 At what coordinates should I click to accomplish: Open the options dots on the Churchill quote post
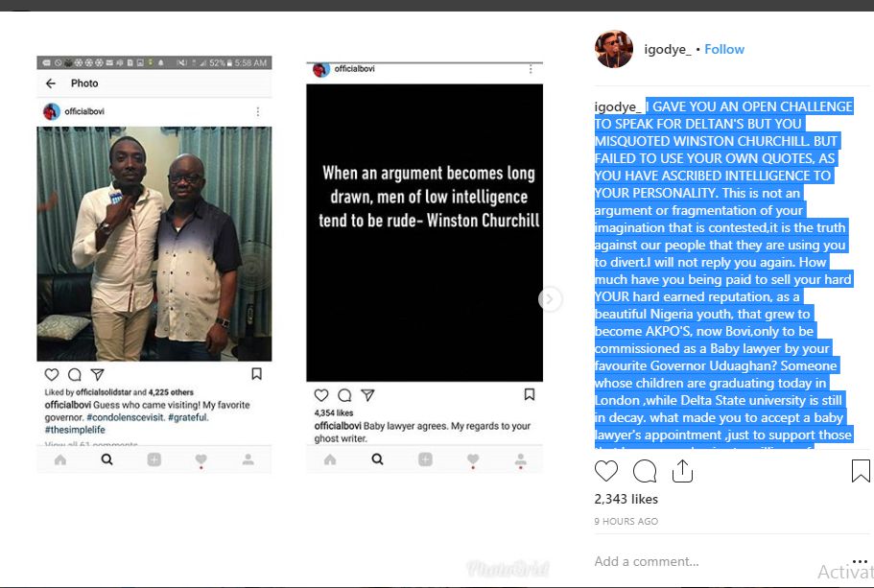click(x=531, y=68)
